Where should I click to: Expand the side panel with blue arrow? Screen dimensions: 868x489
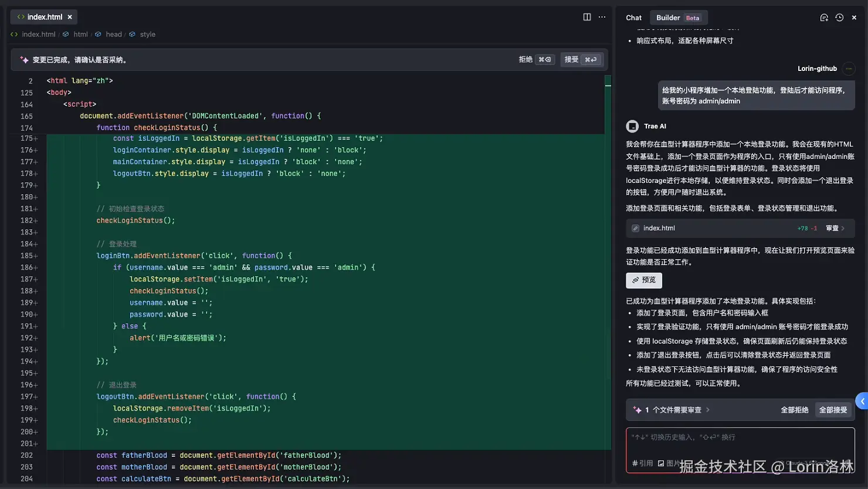862,401
